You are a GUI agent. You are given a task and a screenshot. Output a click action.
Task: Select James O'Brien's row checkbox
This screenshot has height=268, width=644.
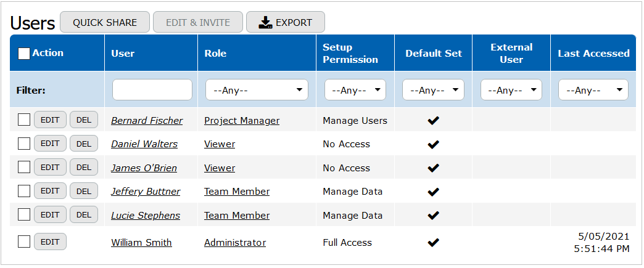24,168
